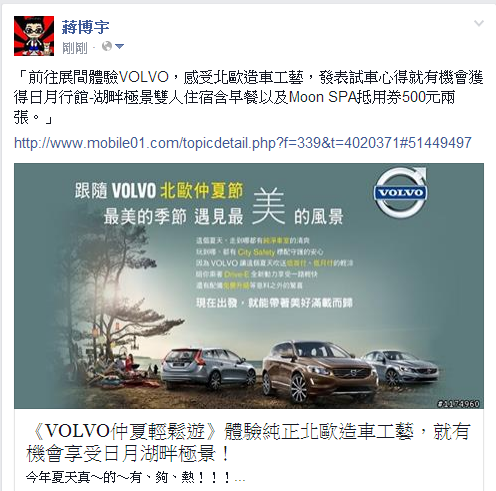Click the 現在出發 tagline in banner
The image size is (496, 491).
pos(274,303)
